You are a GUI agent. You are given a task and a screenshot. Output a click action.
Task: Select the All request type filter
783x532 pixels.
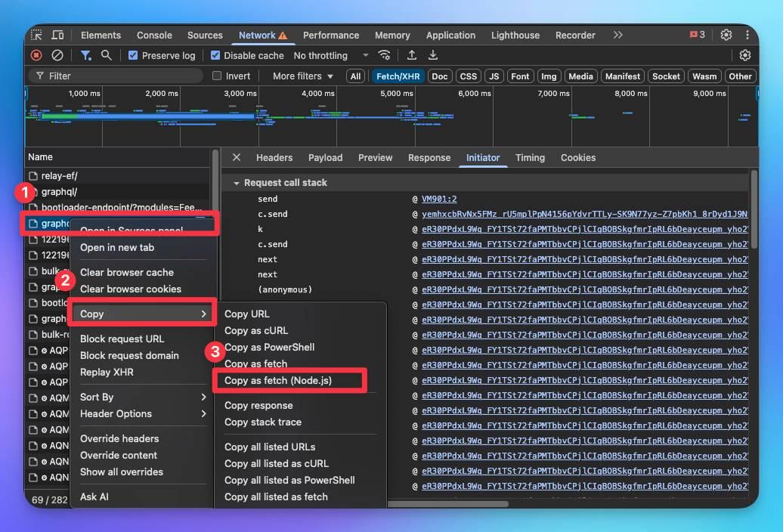355,76
